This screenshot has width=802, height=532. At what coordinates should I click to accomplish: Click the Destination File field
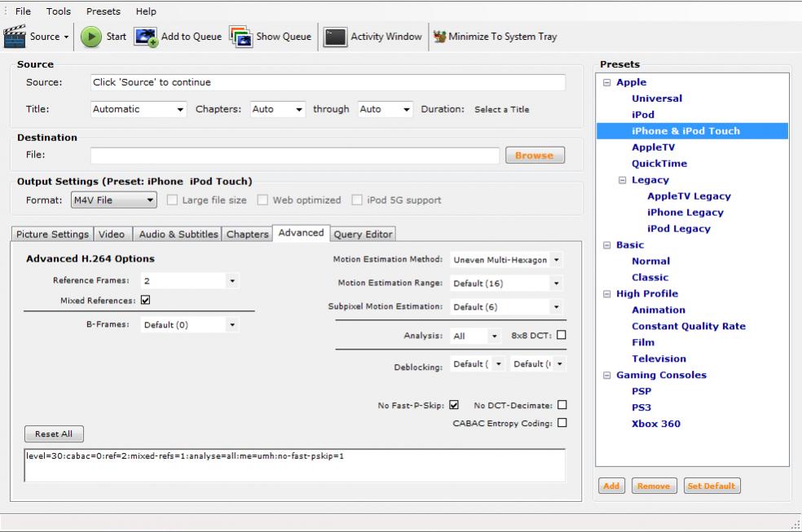[294, 156]
